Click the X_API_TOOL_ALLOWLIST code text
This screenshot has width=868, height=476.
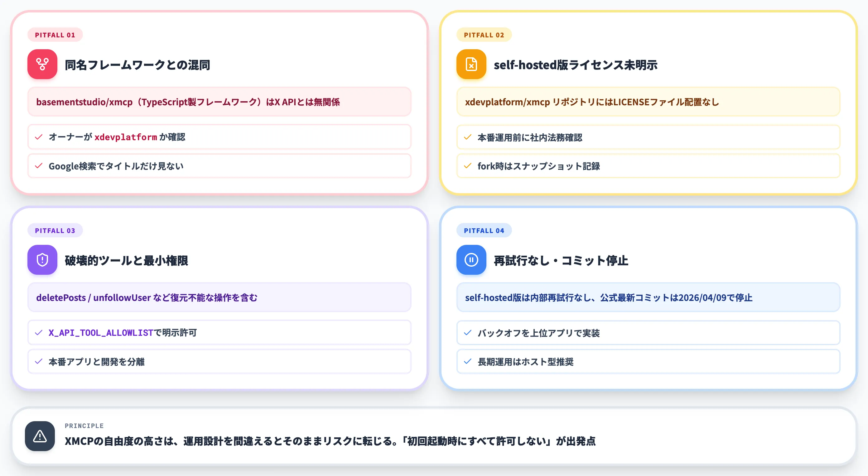tap(101, 333)
